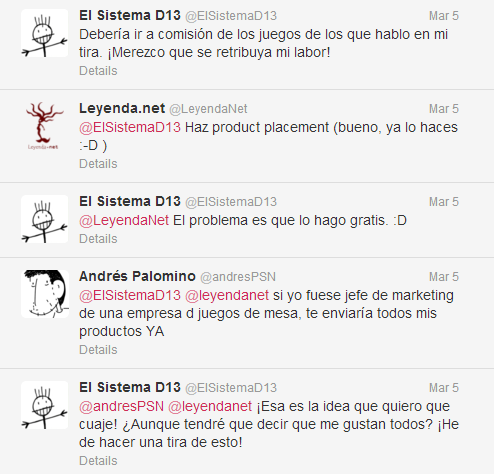The width and height of the screenshot is (494, 474).
Task: Click El Sistema D13 avatar in third tweet
Action: [45, 219]
